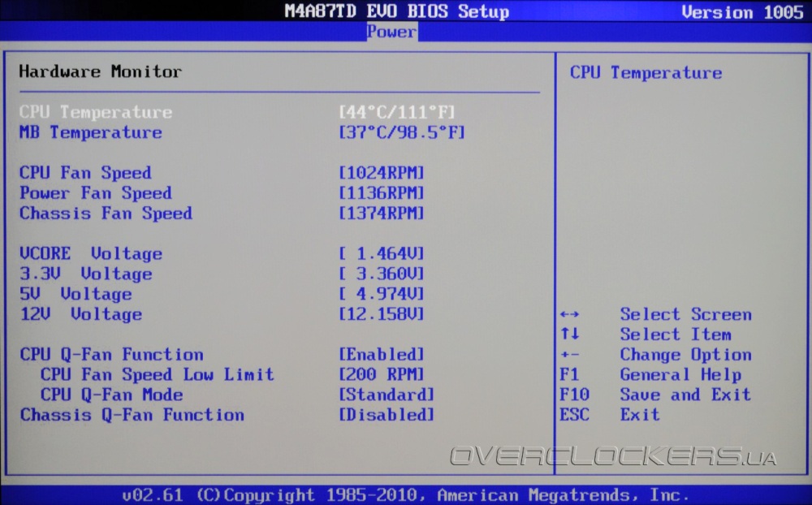812x505 pixels.
Task: Select the MB Temperature label
Action: [x=91, y=132]
